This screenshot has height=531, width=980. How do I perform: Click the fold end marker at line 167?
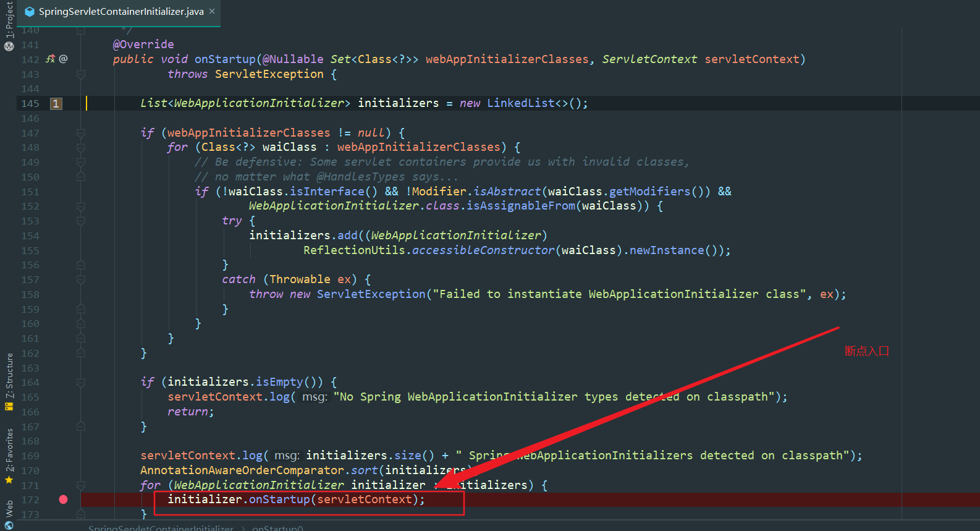pos(80,427)
